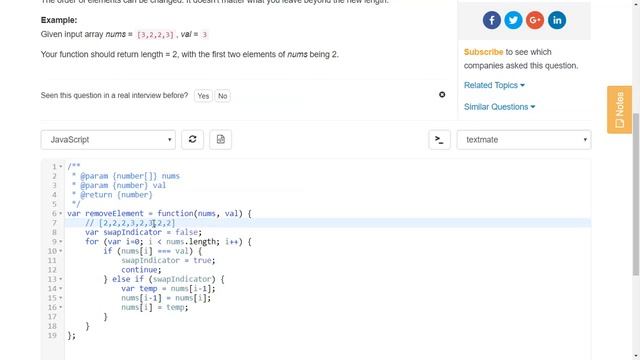Share the problem on Facebook
The height and width of the screenshot is (360, 640).
tap(491, 20)
